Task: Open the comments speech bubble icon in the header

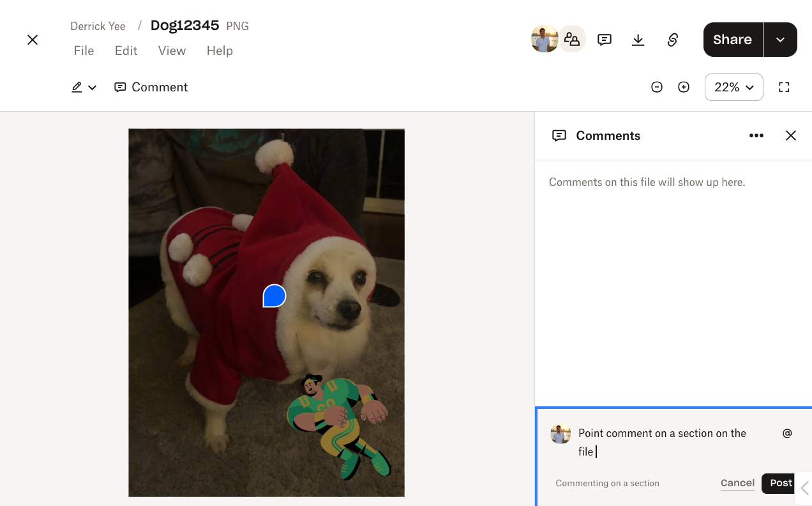Action: tap(605, 40)
